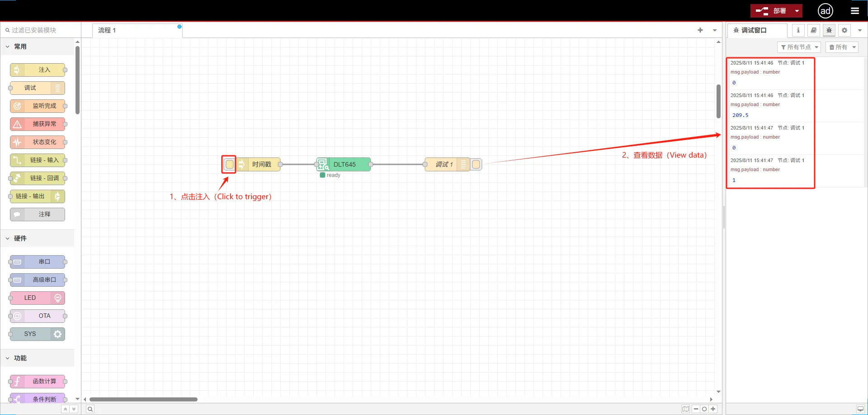Click the 部署 deploy button
Viewport: 868px width, 415px height.
tap(771, 11)
